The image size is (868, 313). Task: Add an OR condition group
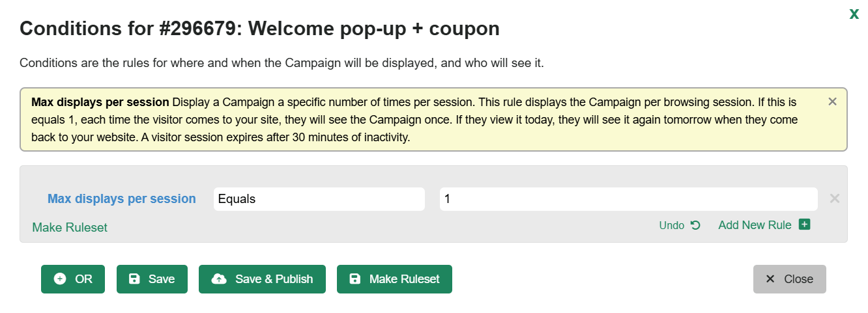coord(73,279)
